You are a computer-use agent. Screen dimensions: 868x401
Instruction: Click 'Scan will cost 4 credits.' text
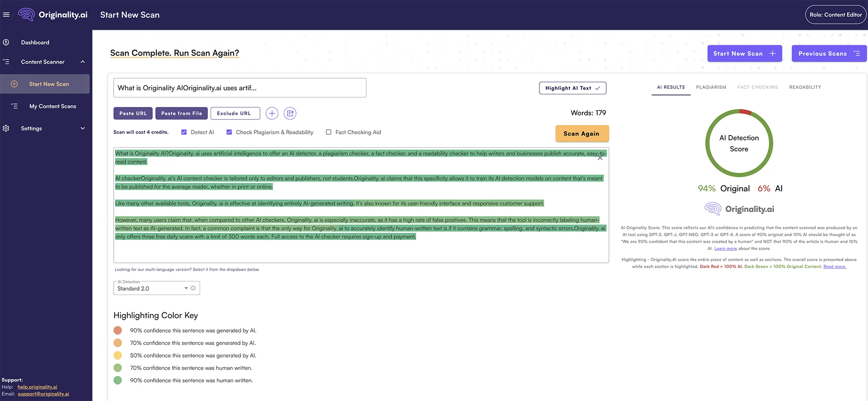[x=141, y=132]
